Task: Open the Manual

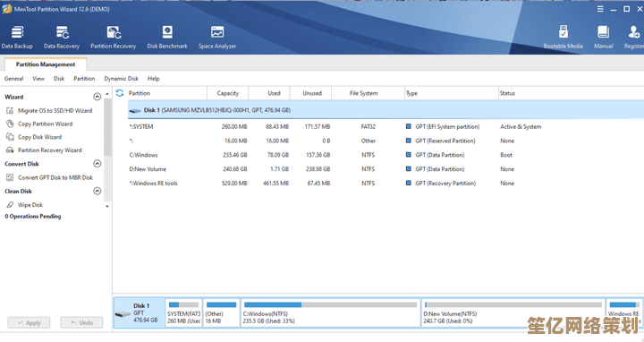Action: tap(604, 37)
